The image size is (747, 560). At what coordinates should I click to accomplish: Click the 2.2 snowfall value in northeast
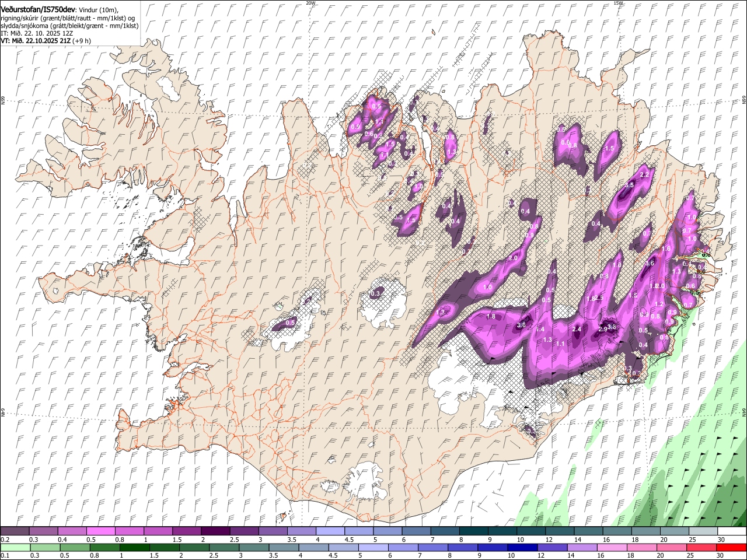click(x=644, y=174)
